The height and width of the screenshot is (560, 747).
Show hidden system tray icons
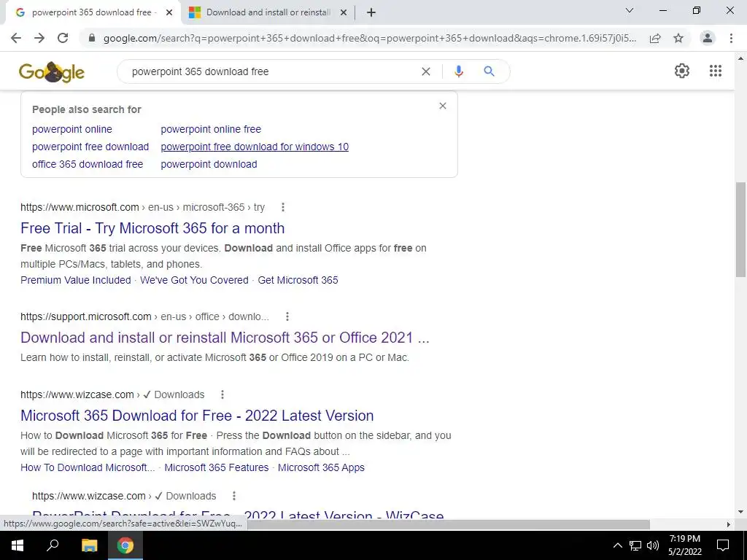(617, 545)
